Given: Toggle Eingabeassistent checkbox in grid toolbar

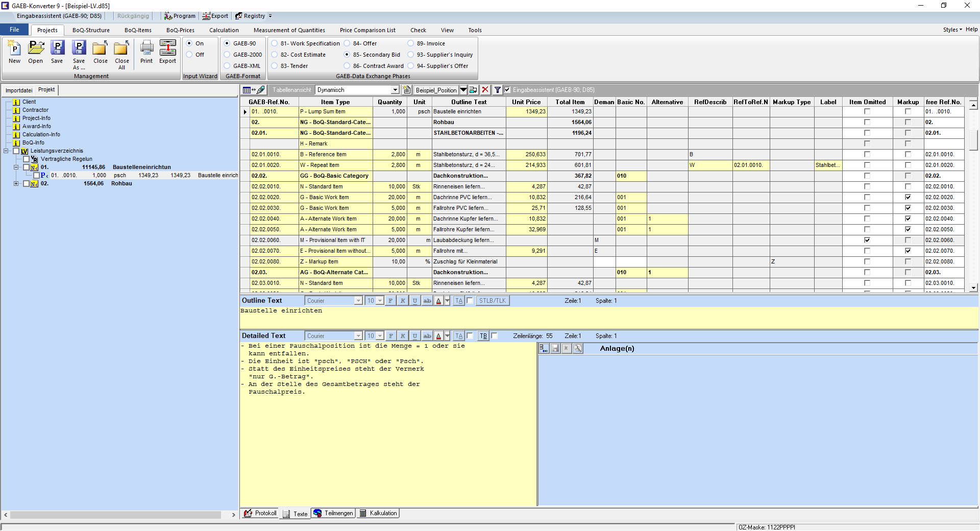Looking at the screenshot, I should tap(507, 90).
